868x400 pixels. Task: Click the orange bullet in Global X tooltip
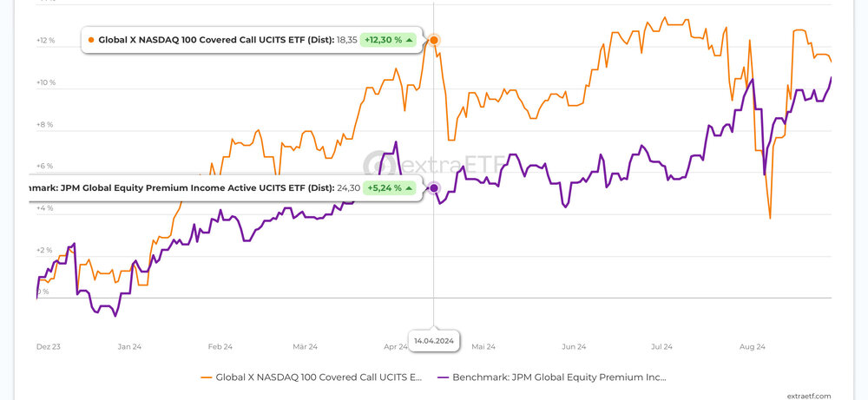point(91,40)
